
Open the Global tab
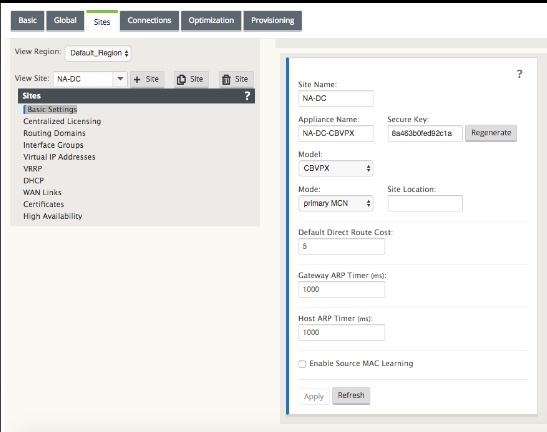[65, 21]
